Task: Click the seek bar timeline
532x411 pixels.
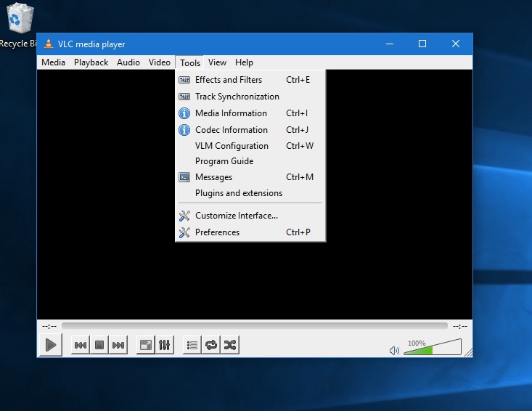Action: click(255, 326)
